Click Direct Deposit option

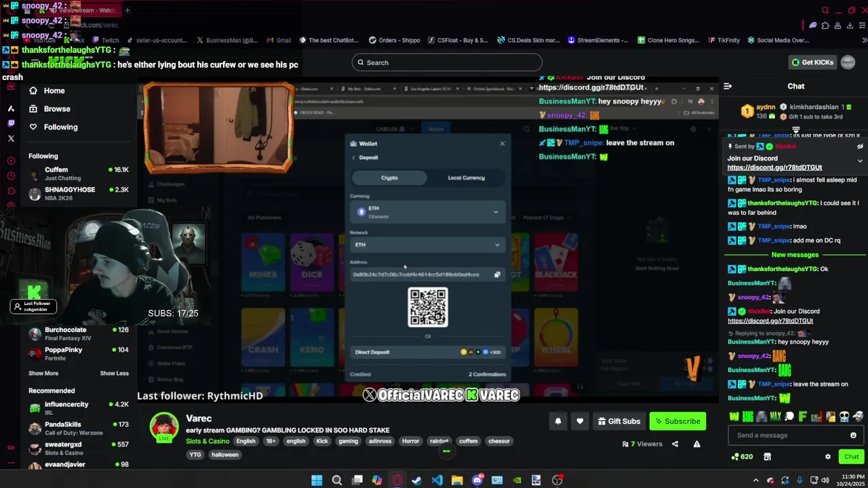coord(428,352)
